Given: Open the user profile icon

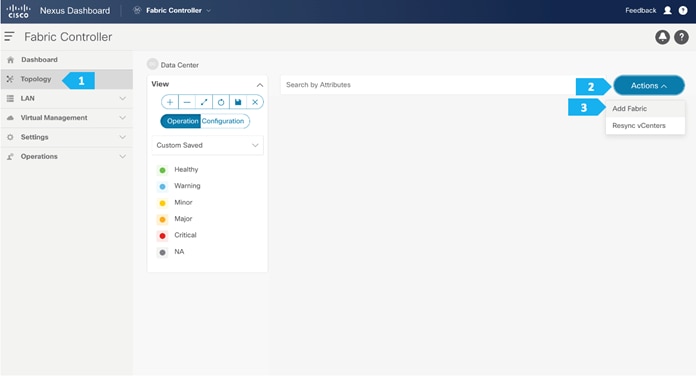Looking at the screenshot, I should point(667,10).
